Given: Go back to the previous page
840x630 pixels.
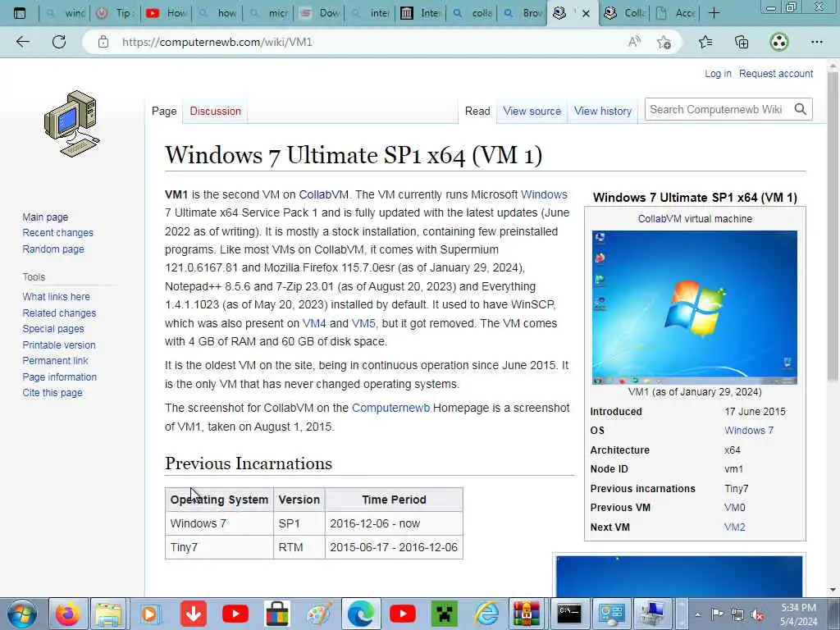Looking at the screenshot, I should pyautogui.click(x=22, y=42).
